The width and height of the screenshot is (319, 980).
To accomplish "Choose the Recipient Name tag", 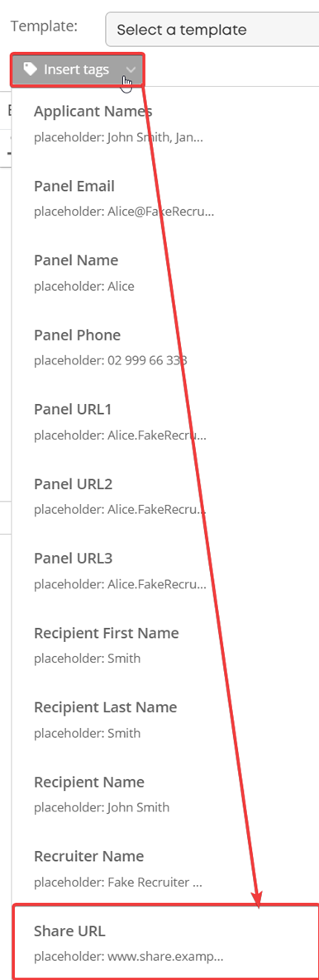I will pos(165,794).
